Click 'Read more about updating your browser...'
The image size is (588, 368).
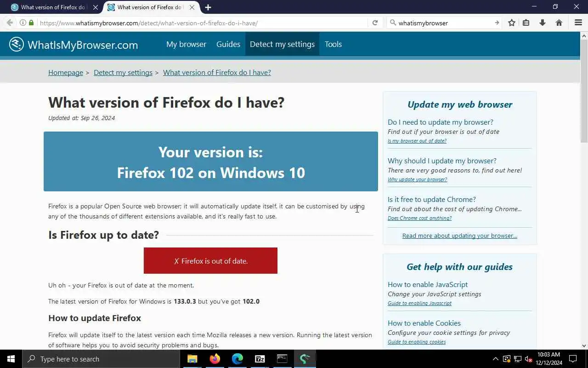pos(460,236)
